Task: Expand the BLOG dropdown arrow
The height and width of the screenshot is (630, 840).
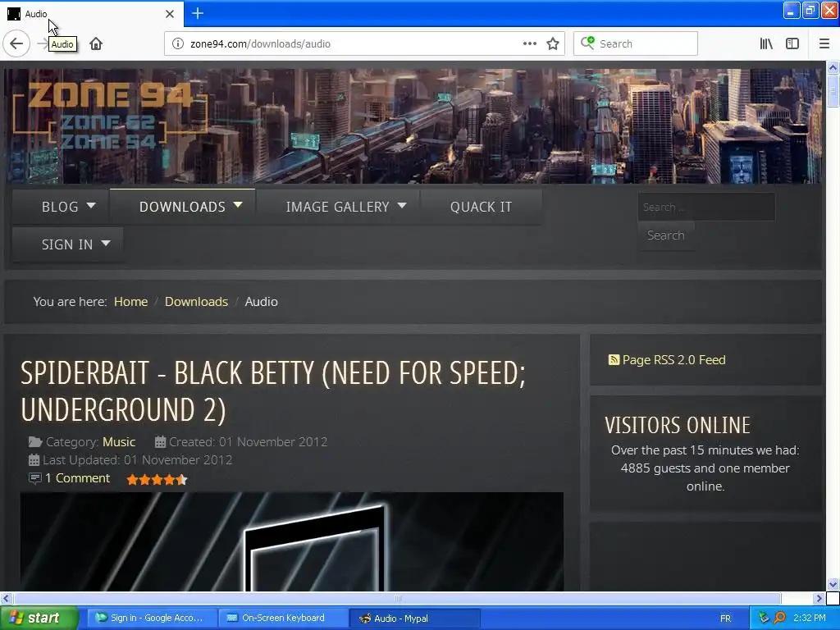Action: pos(92,205)
